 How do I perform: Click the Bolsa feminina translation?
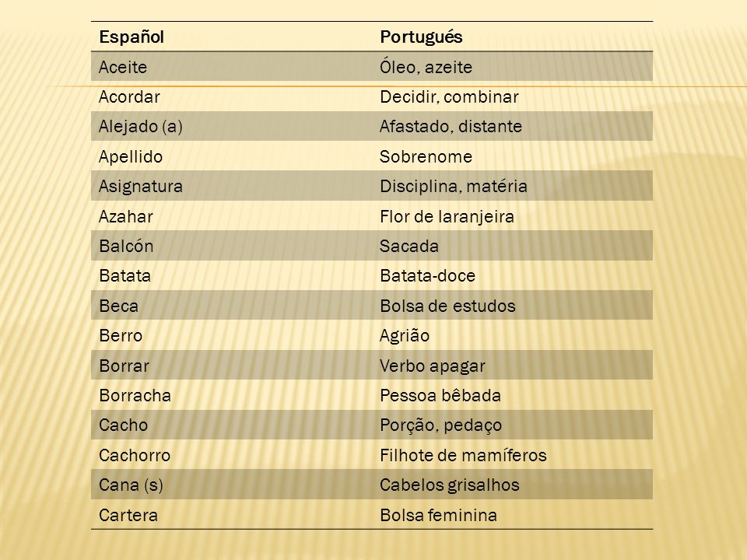pyautogui.click(x=438, y=515)
